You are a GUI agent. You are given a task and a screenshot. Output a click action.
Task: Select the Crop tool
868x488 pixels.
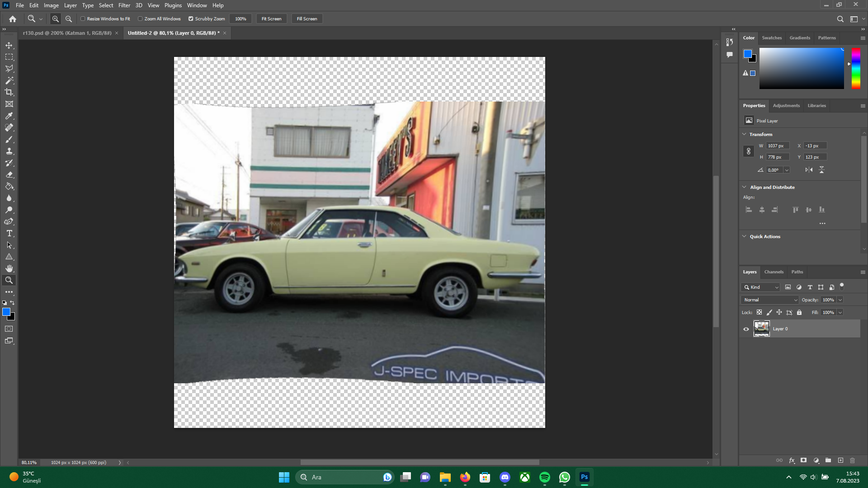coord(9,92)
